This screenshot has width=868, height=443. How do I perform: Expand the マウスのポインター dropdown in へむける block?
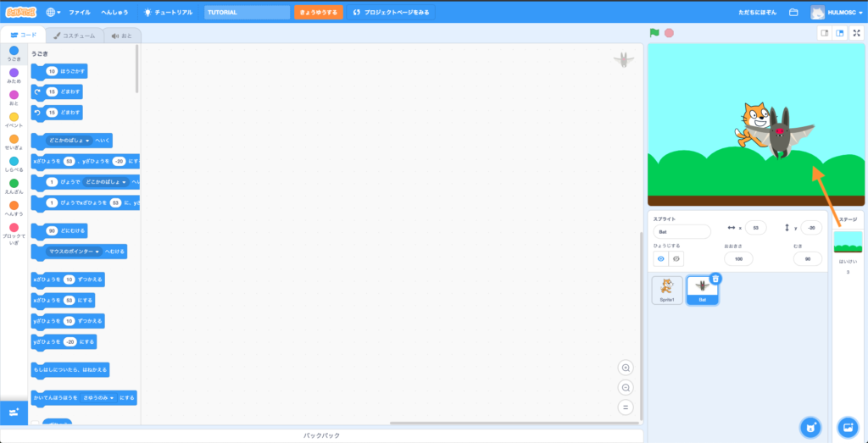(x=75, y=252)
